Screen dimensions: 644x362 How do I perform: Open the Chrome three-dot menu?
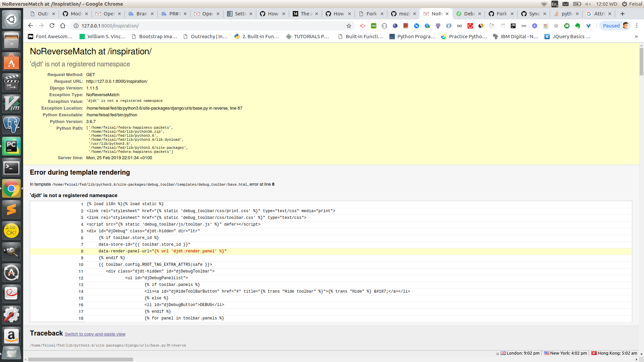pos(637,26)
